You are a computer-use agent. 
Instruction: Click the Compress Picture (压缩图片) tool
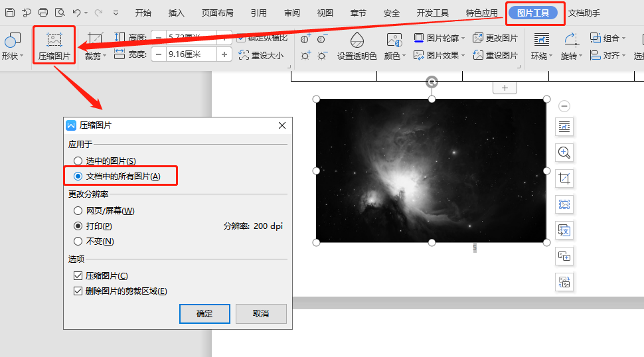(54, 45)
